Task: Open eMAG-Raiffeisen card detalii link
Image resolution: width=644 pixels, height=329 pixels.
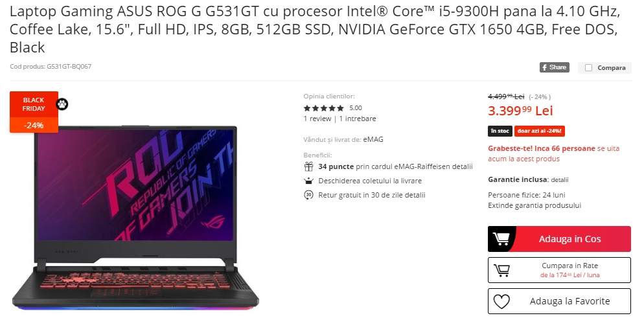Action: [463, 166]
